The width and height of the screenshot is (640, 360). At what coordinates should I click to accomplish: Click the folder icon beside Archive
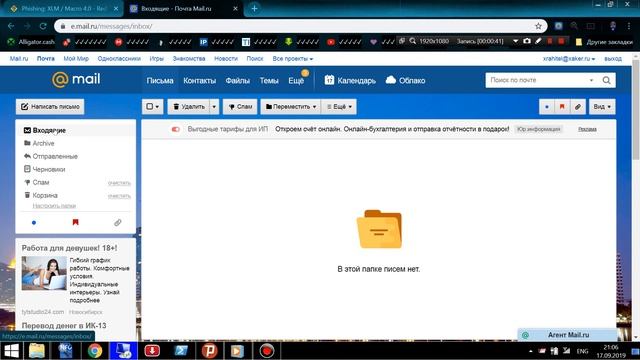coord(27,143)
